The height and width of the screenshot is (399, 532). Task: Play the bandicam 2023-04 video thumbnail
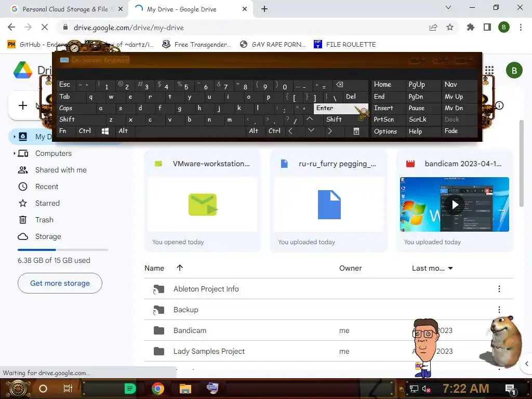tap(455, 205)
